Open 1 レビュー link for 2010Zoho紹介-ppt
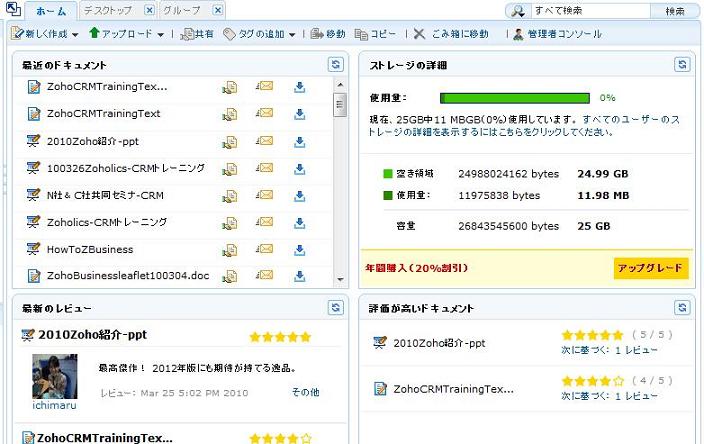 [636, 350]
